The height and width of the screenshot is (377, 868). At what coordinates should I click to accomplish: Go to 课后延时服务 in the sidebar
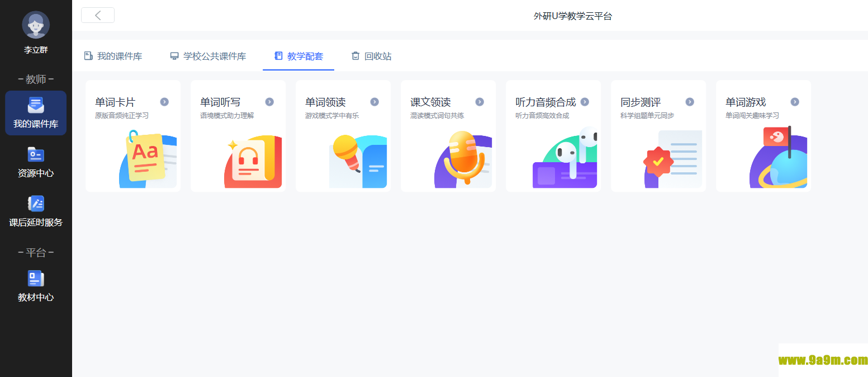coord(36,211)
